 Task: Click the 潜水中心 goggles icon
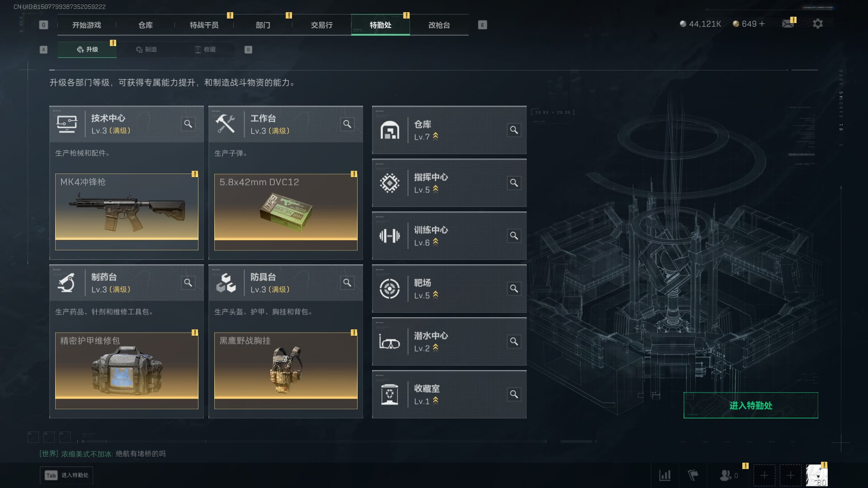[389, 342]
